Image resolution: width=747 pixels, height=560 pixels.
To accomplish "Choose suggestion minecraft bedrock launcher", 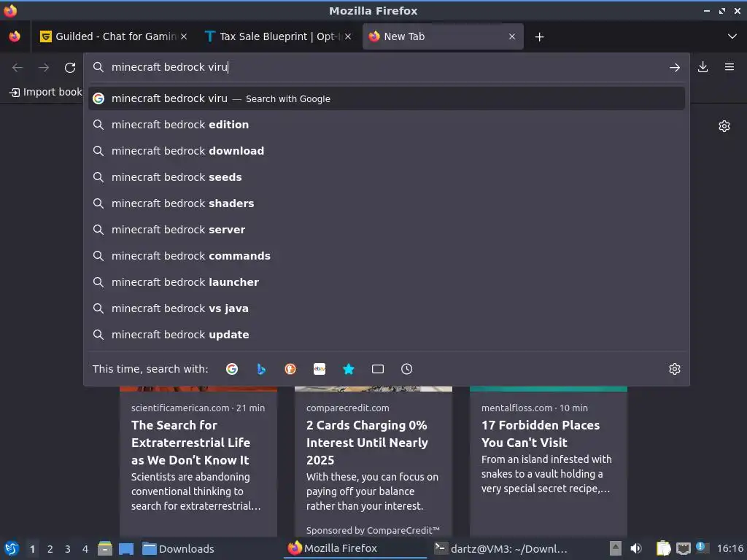I will click(387, 282).
